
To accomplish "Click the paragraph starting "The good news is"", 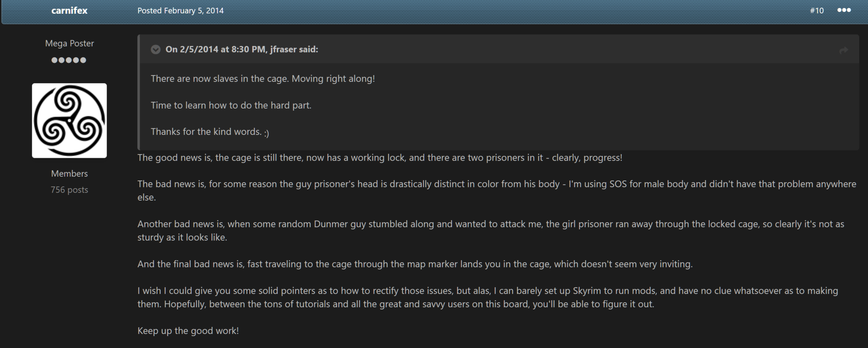I will pos(380,158).
